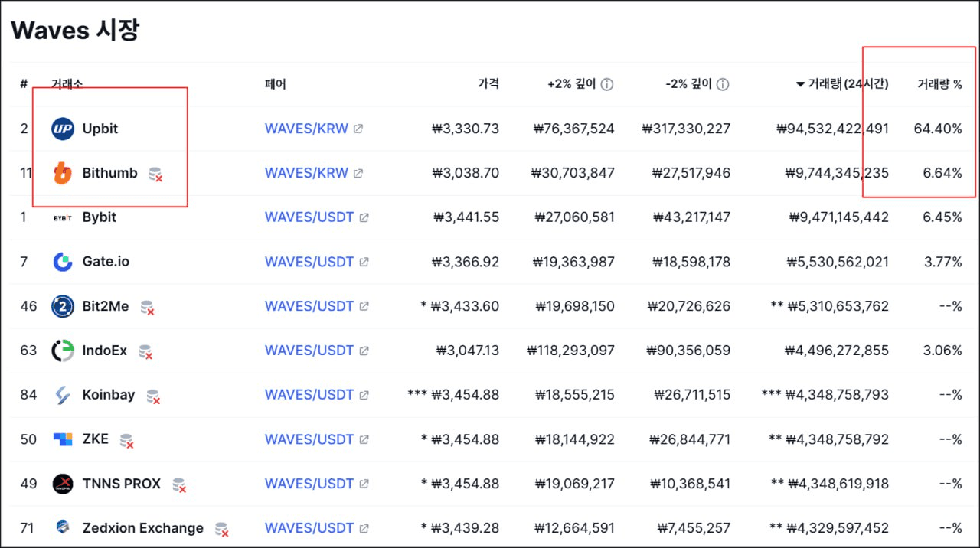Click the 6.64% volume share value
Viewport: 980px width, 548px height.
tap(942, 173)
